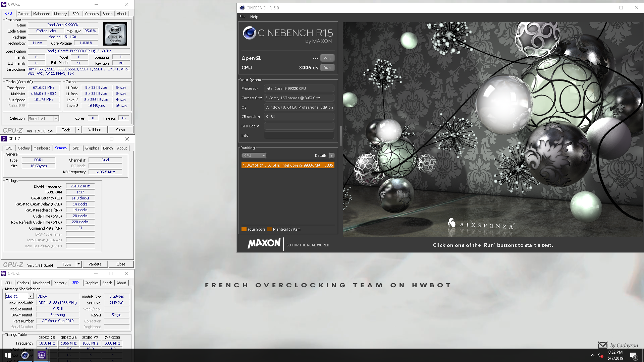This screenshot has height=362, width=644.
Task: Click the orange Your Score swatch
Action: (x=244, y=229)
